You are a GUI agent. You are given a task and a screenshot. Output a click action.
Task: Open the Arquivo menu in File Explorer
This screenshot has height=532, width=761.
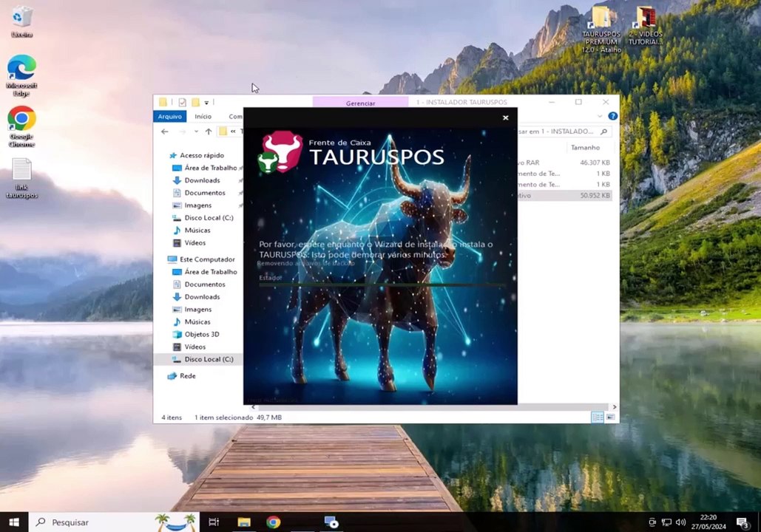pyautogui.click(x=170, y=117)
